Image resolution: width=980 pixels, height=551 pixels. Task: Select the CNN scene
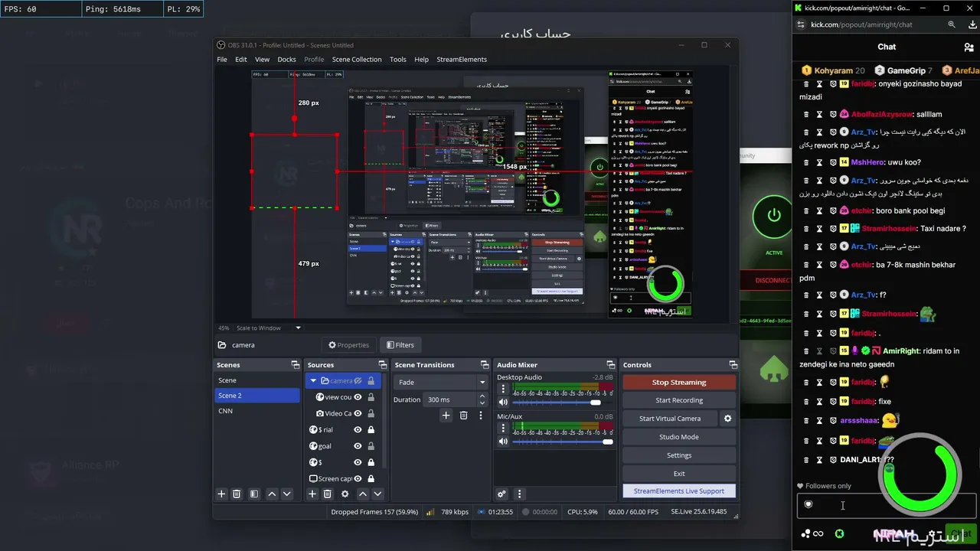pyautogui.click(x=256, y=411)
